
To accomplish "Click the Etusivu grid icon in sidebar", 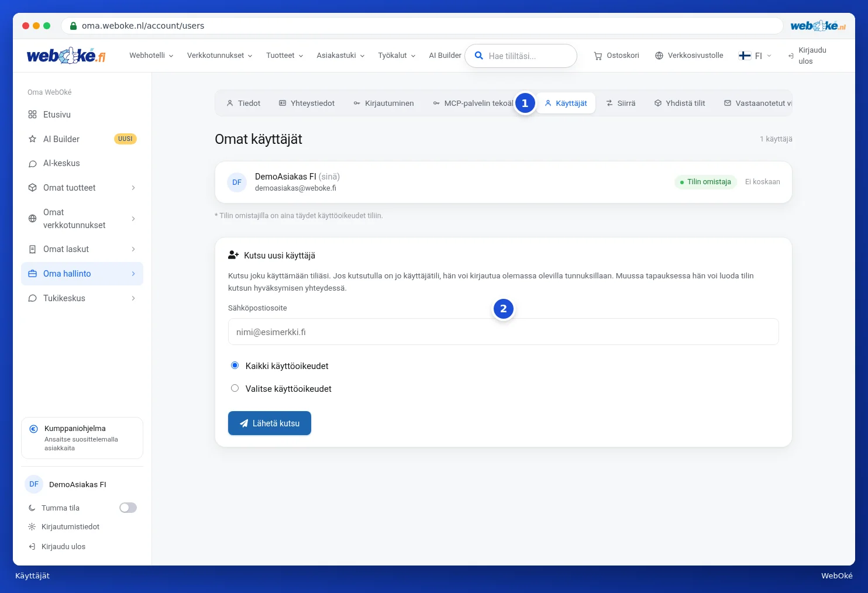I will point(33,115).
